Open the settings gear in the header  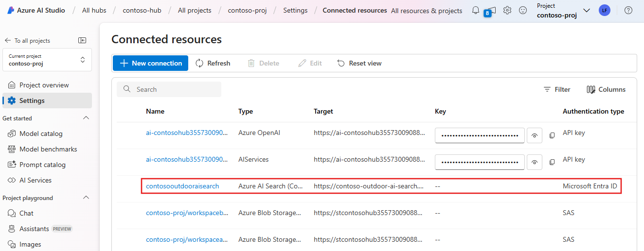(x=507, y=10)
